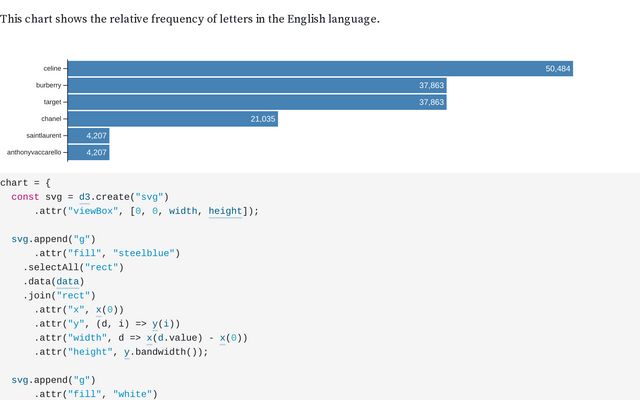Click the saintlaurent axis label
640x400 pixels.
[x=44, y=135]
